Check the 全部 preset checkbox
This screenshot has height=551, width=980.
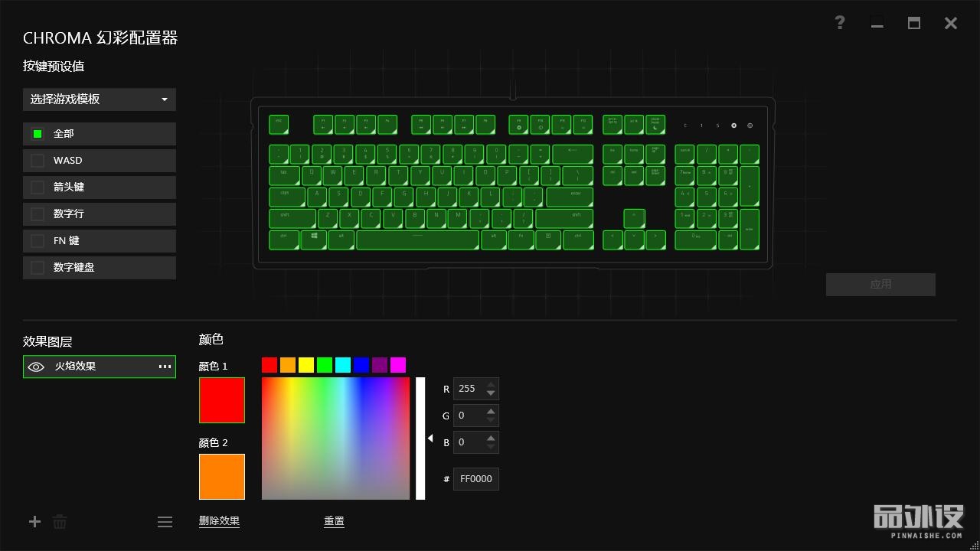click(37, 134)
